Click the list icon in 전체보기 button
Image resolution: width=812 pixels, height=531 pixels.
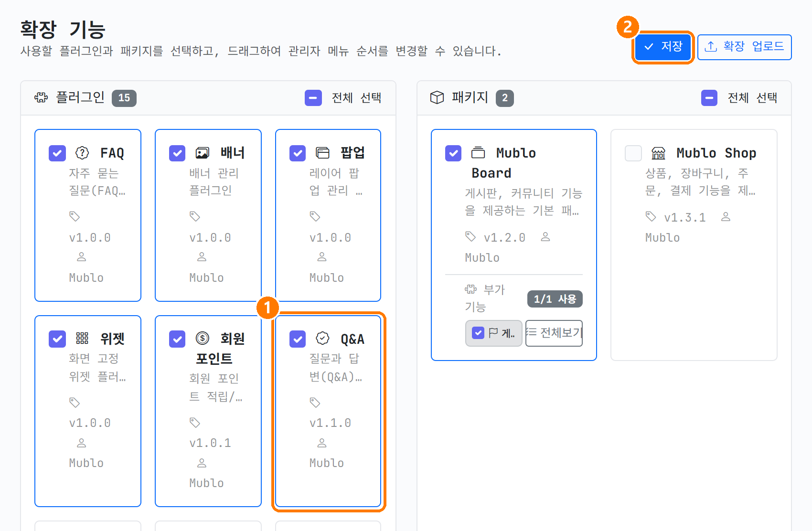tap(532, 332)
